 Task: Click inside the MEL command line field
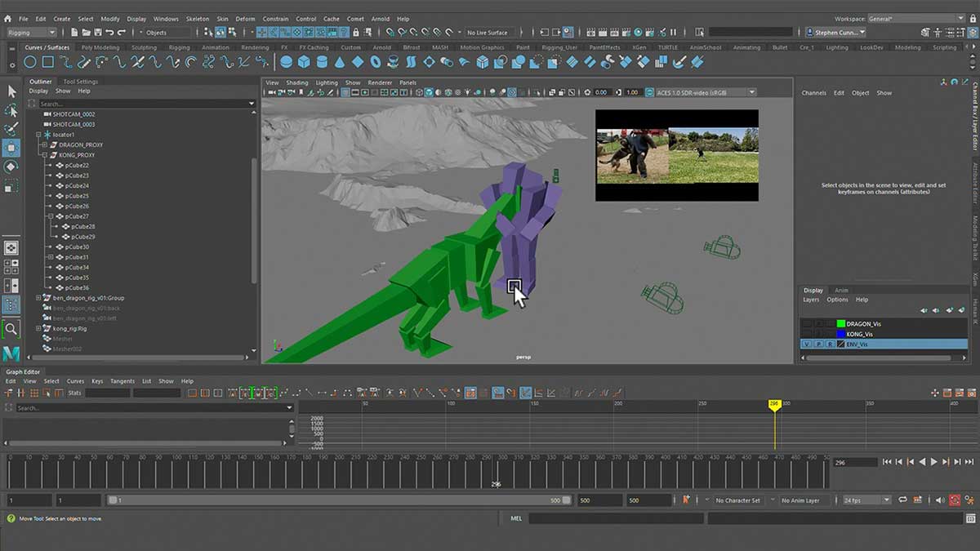click(621, 517)
